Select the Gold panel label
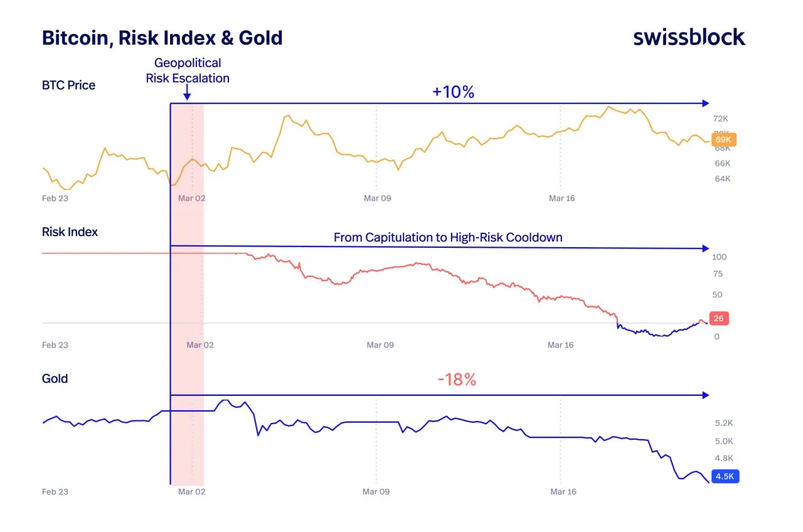Image resolution: width=803 pixels, height=532 pixels. tap(55, 379)
